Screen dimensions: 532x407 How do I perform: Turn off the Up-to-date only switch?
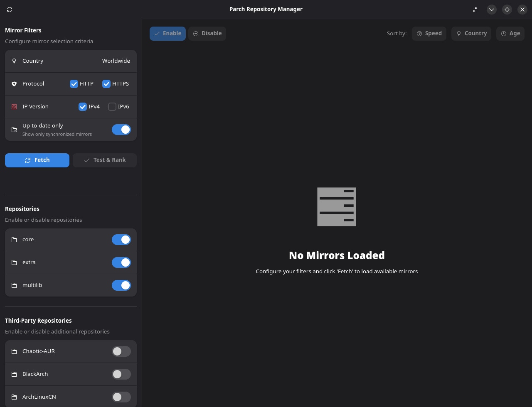(121, 130)
